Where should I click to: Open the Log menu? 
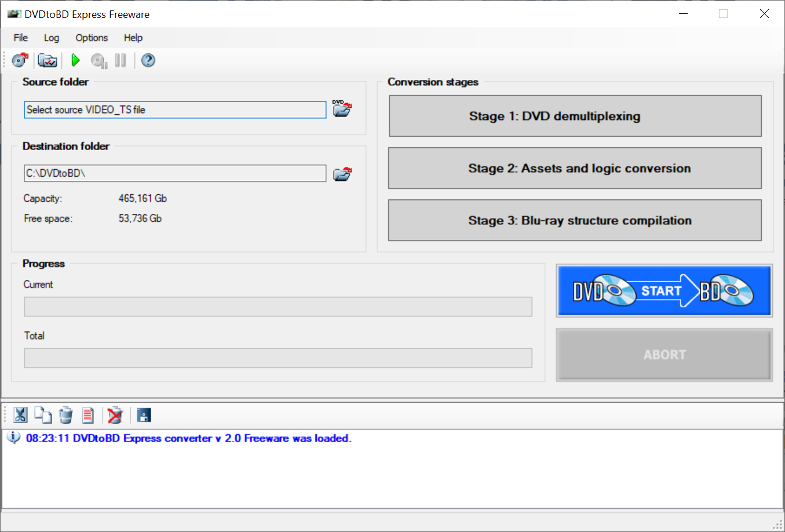52,38
